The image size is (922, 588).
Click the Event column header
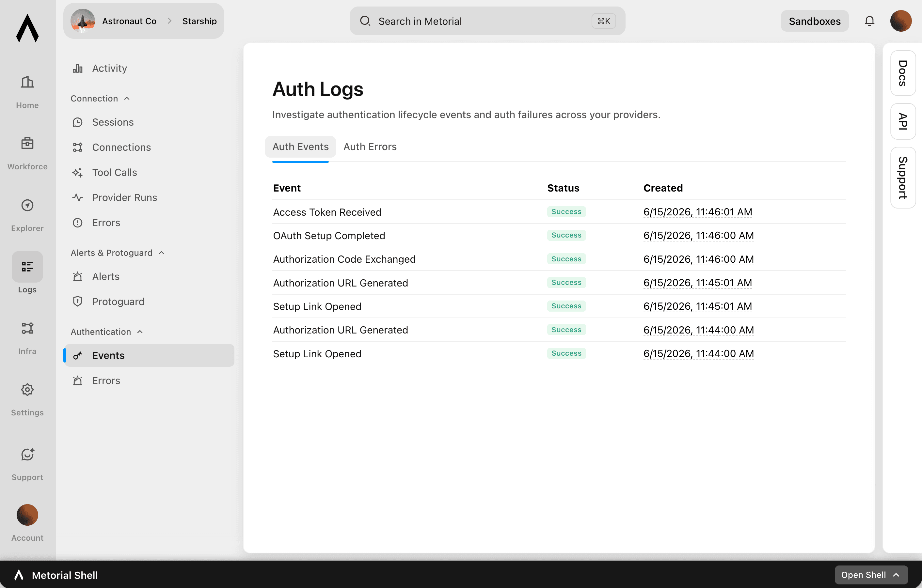pos(287,188)
